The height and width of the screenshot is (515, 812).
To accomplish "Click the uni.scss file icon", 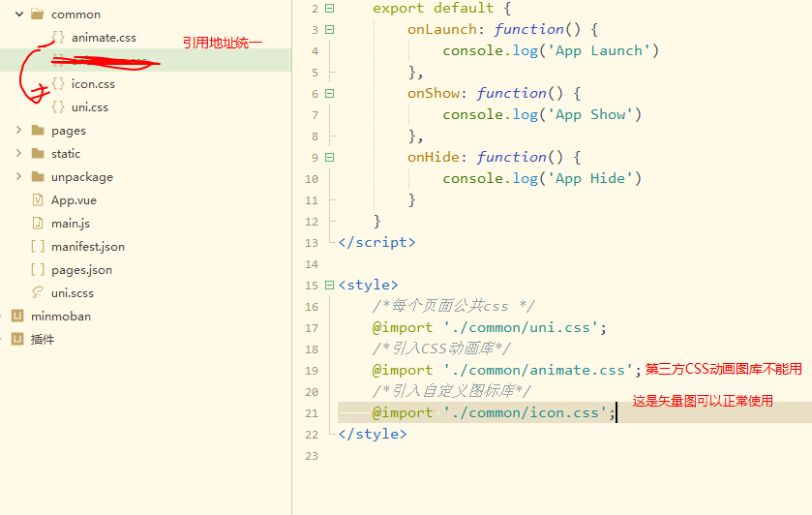I will tap(38, 292).
